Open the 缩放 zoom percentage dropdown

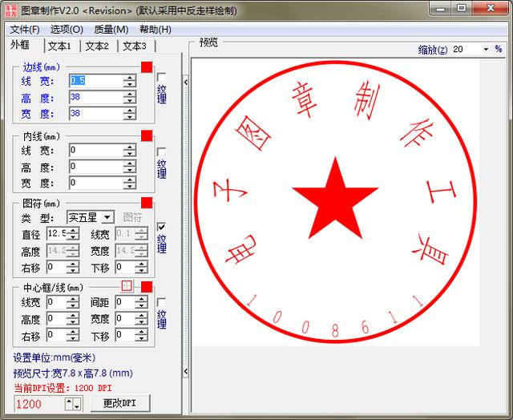[x=486, y=50]
